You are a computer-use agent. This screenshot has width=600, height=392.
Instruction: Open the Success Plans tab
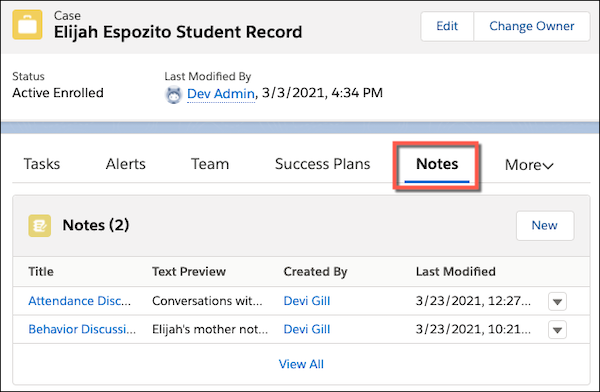pos(323,164)
